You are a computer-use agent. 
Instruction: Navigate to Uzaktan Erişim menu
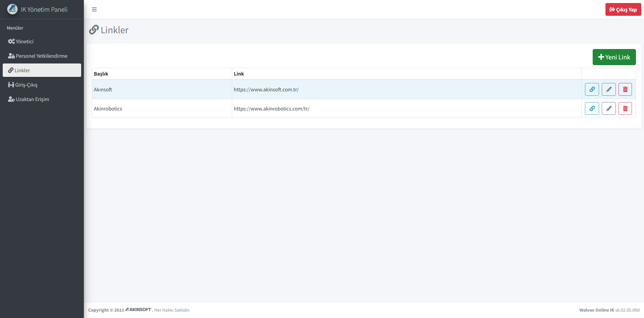tap(42, 99)
